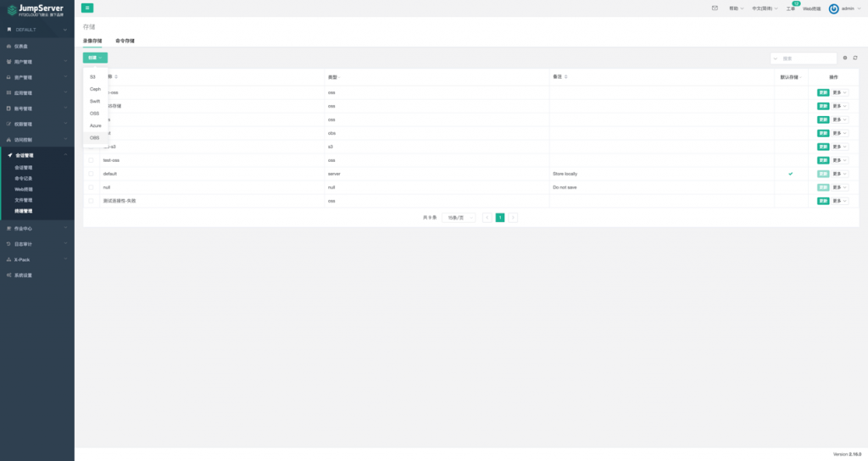This screenshot has width=868, height=461.
Task: Open the mail envelope icon in header
Action: tap(715, 8)
